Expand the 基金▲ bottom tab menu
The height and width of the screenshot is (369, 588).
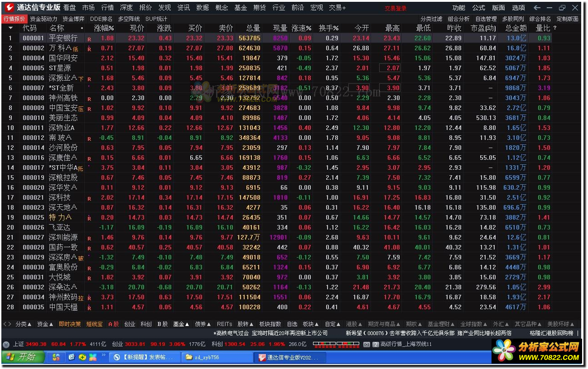point(181,324)
